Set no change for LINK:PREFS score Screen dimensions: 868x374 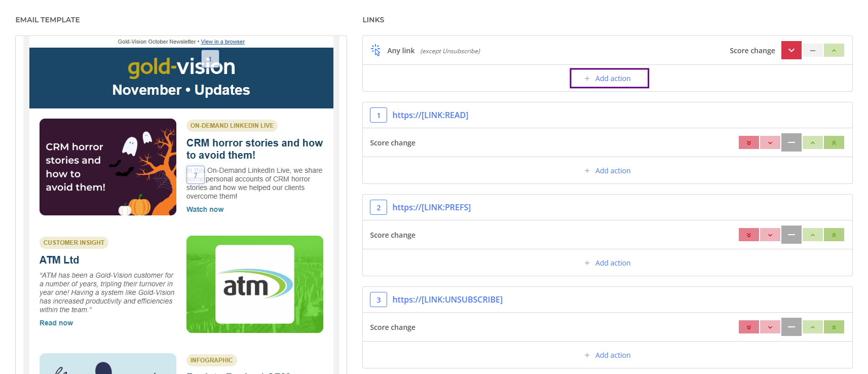click(791, 235)
